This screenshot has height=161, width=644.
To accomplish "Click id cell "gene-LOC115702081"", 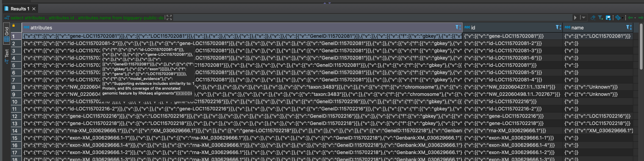I will tap(512, 36).
